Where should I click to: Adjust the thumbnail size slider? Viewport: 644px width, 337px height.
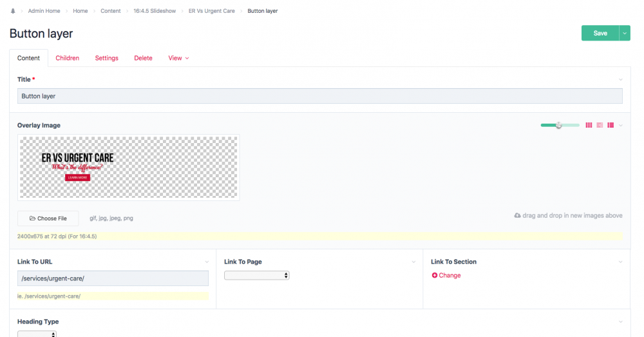click(558, 125)
